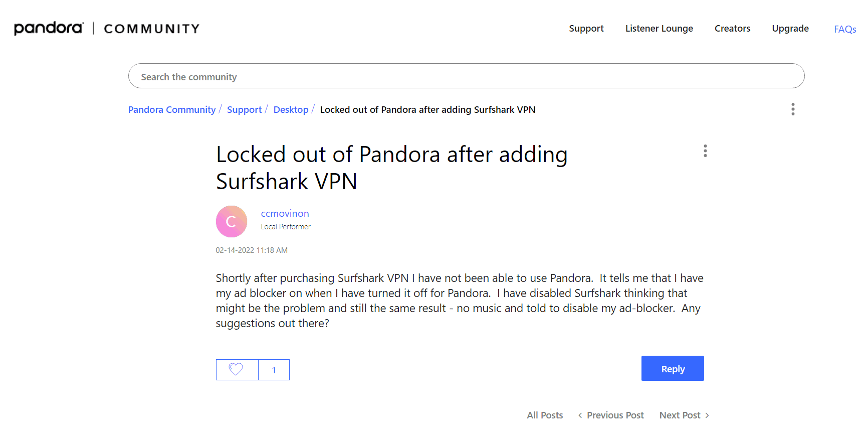The width and height of the screenshot is (868, 435).
Task: Click the Next Post chevron arrow
Action: click(708, 415)
